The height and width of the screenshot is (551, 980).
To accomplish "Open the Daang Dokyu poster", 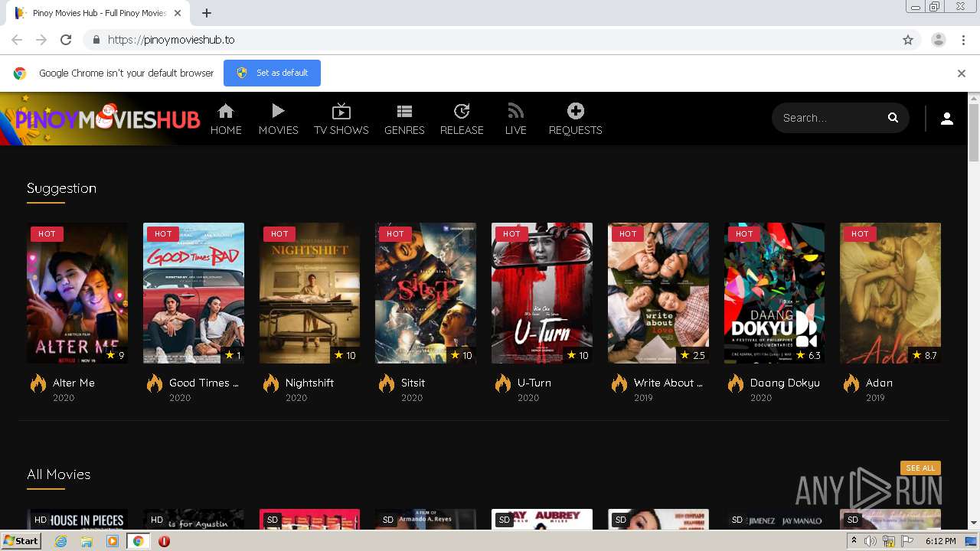I will (x=774, y=293).
